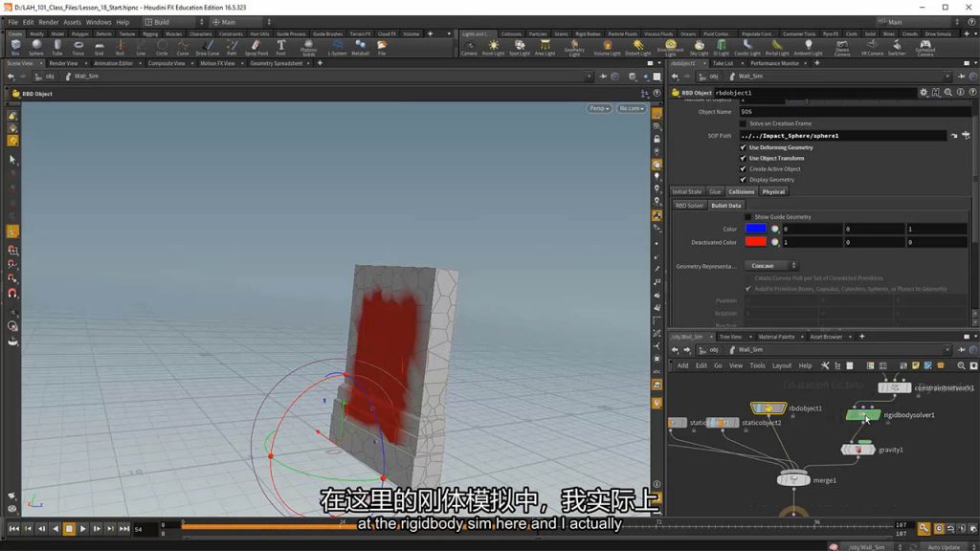Click the red Deactivated Color swatch
This screenshot has height=551, width=980.
756,242
